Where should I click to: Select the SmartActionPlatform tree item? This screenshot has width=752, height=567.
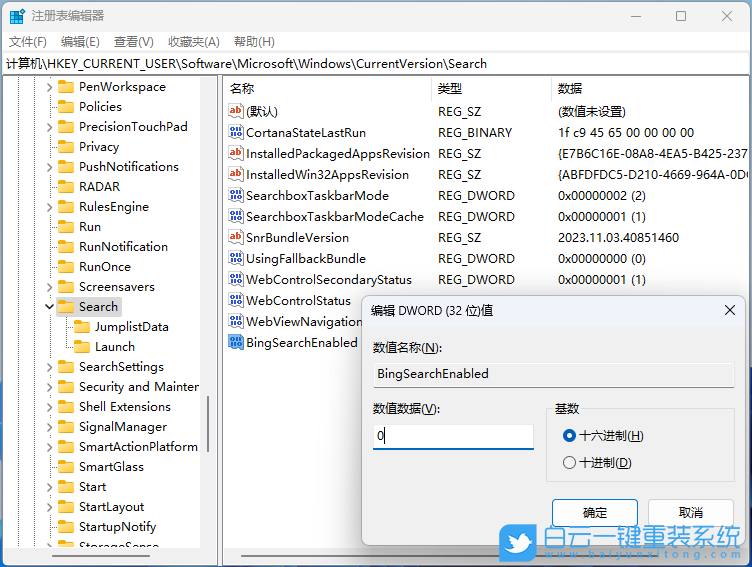click(138, 447)
